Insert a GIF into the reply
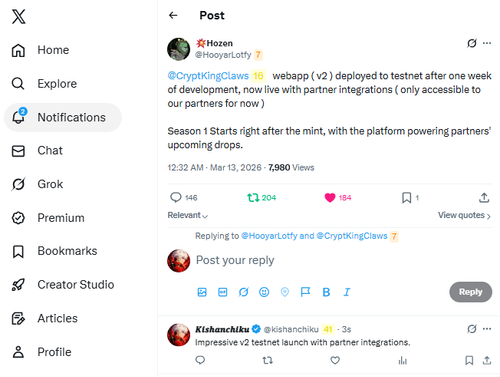Image resolution: width=500 pixels, height=377 pixels. pos(223,292)
